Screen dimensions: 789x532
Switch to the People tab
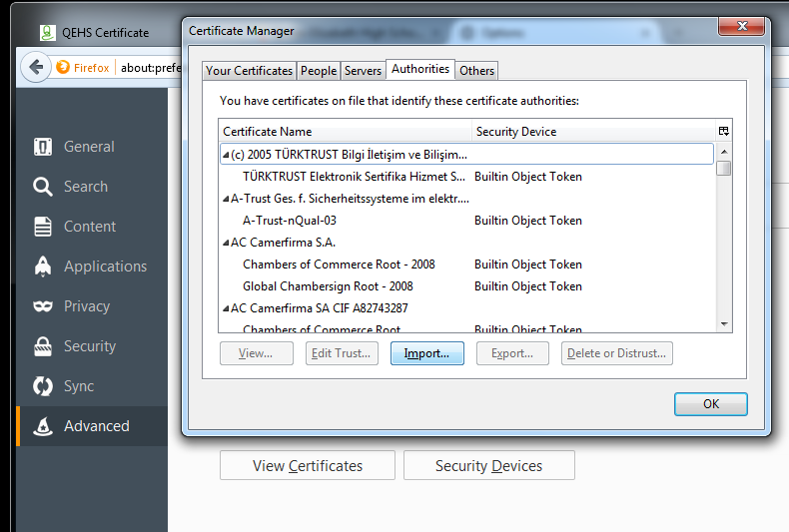tap(319, 71)
